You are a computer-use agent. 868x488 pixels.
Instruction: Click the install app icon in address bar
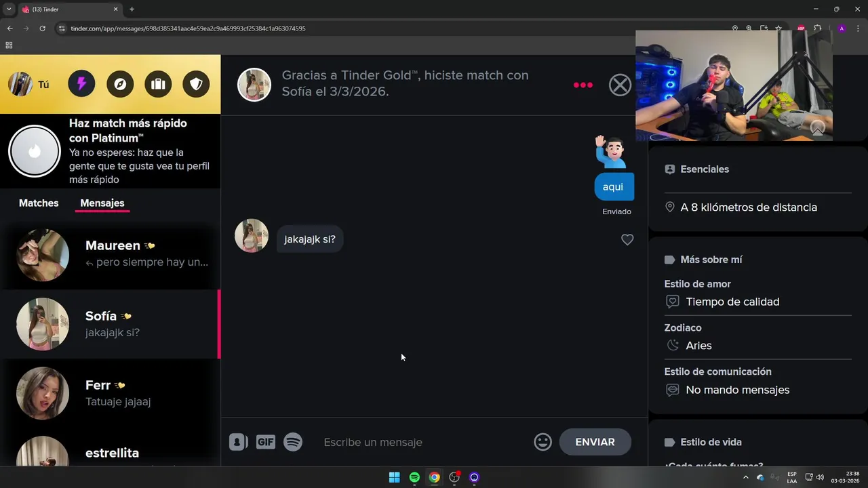pyautogui.click(x=764, y=28)
